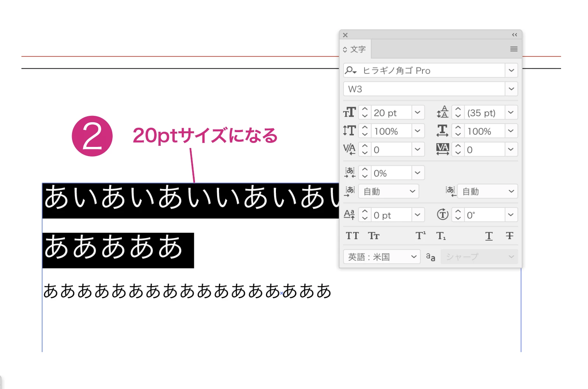Open the baseline shift 0 pt dropdown
The width and height of the screenshot is (588, 389).
[x=418, y=215]
